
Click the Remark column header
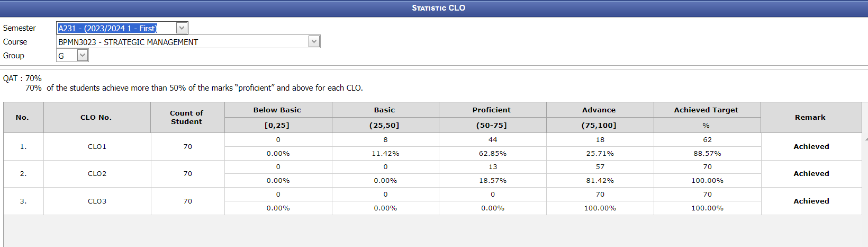click(811, 118)
